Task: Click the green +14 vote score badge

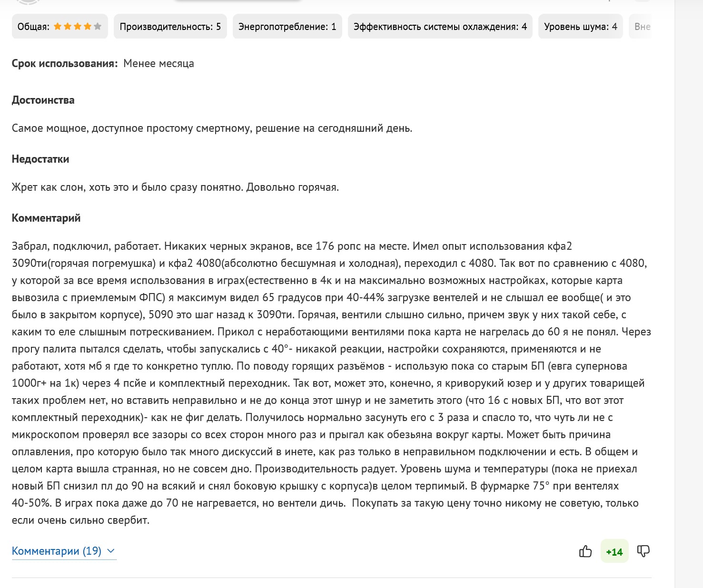Action: (614, 551)
